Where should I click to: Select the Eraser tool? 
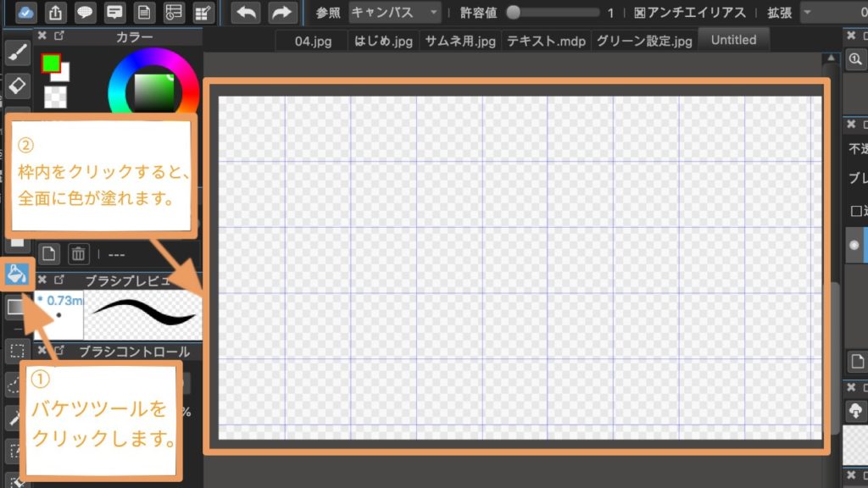(18, 85)
